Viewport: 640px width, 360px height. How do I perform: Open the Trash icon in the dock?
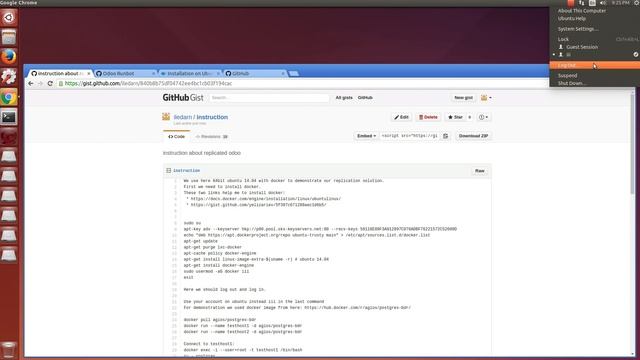pyautogui.click(x=9, y=350)
